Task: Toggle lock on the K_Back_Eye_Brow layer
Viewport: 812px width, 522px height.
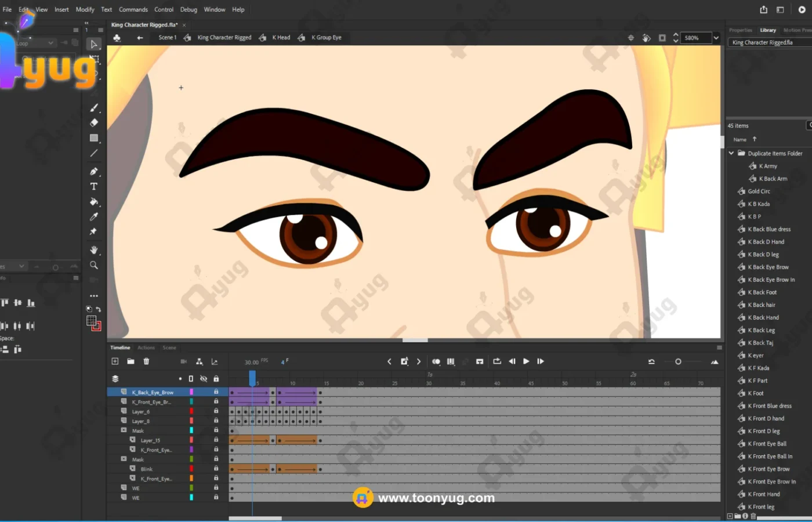Action: (x=216, y=392)
